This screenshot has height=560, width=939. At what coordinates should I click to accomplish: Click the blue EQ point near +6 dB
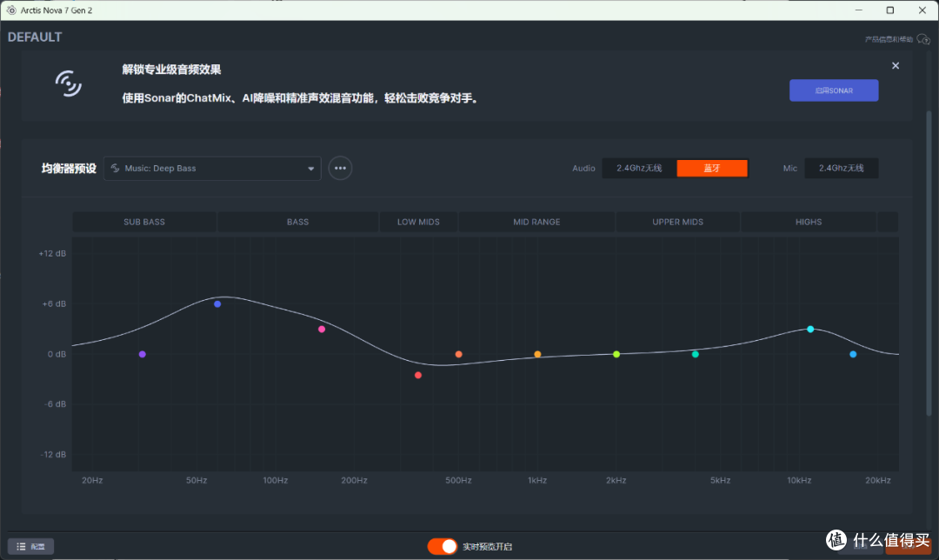pyautogui.click(x=217, y=304)
